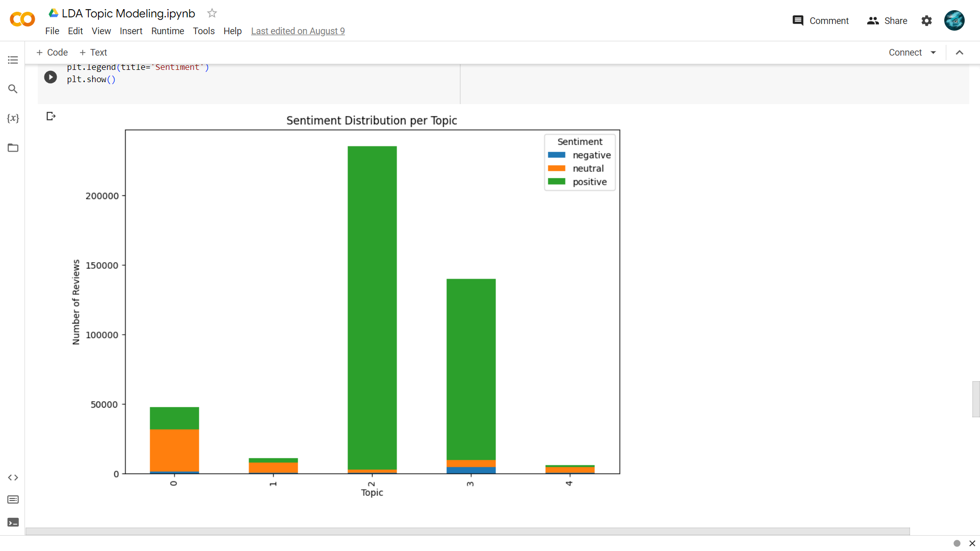Add a new code cell

coord(52,52)
